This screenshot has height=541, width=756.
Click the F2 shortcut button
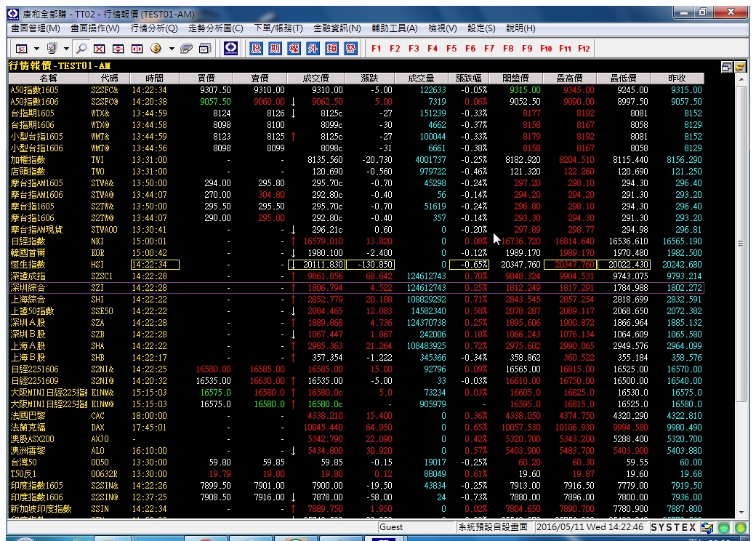395,49
